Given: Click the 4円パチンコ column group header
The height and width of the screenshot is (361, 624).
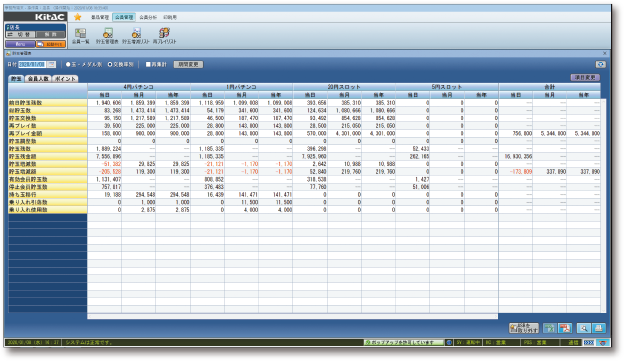Looking at the screenshot, I should pos(138,87).
